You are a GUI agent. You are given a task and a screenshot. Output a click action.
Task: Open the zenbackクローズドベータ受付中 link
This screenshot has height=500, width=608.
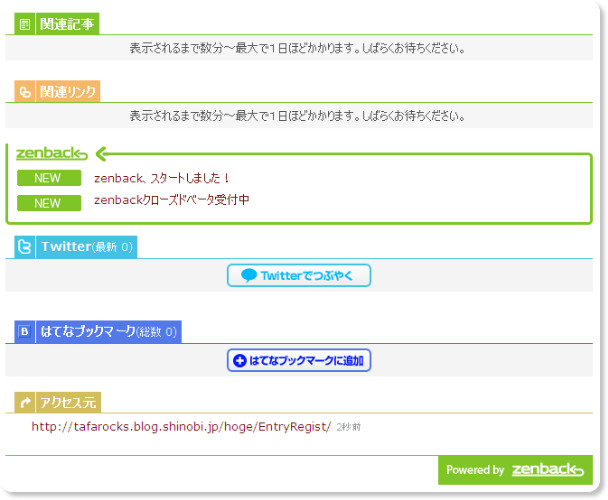[171, 200]
